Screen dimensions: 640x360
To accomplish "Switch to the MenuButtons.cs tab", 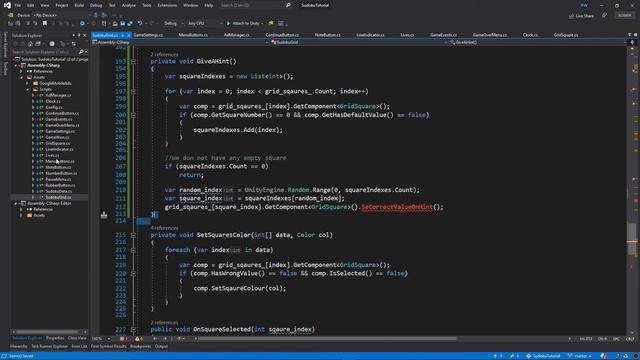I will [x=193, y=35].
